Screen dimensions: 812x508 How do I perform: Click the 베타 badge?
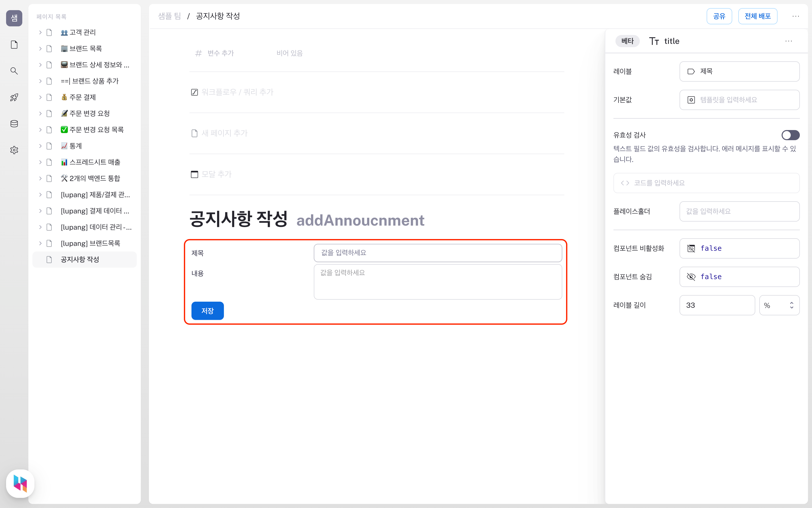(627, 41)
